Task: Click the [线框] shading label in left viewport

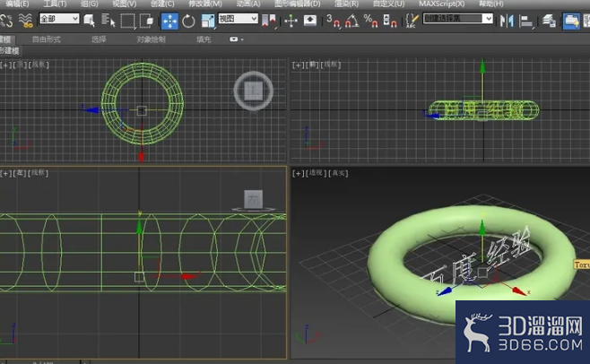Action: (x=39, y=173)
